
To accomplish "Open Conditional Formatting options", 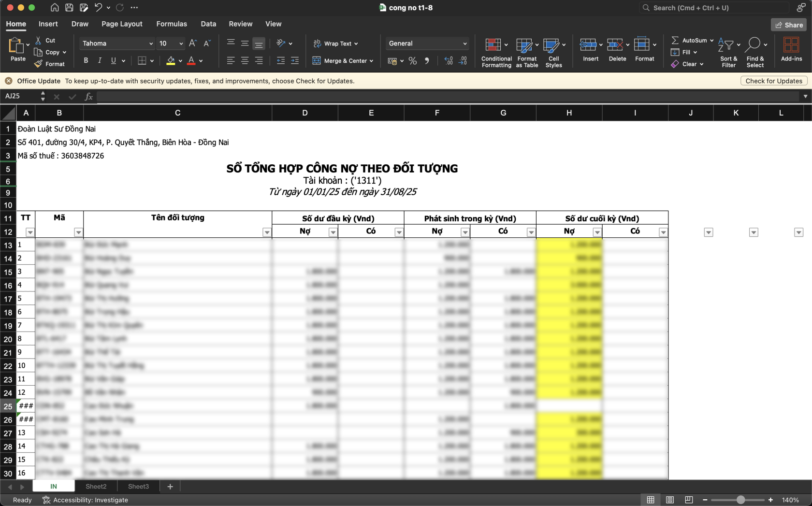I will click(496, 52).
